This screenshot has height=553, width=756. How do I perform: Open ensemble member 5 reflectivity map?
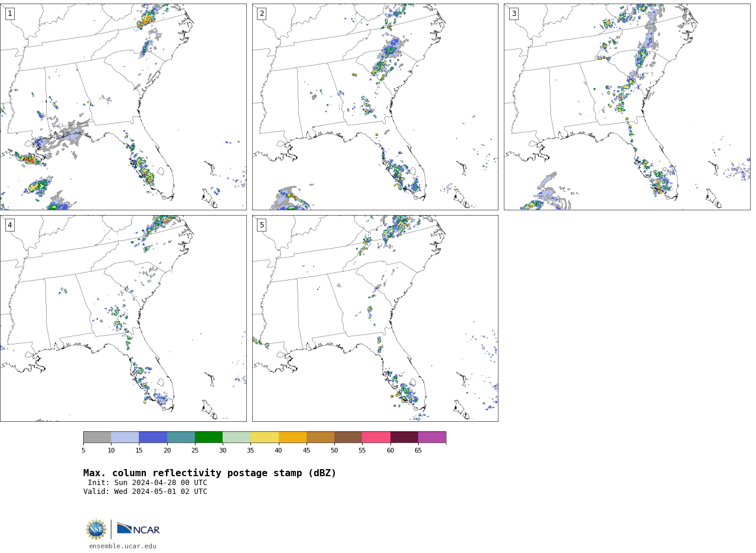[x=375, y=318]
